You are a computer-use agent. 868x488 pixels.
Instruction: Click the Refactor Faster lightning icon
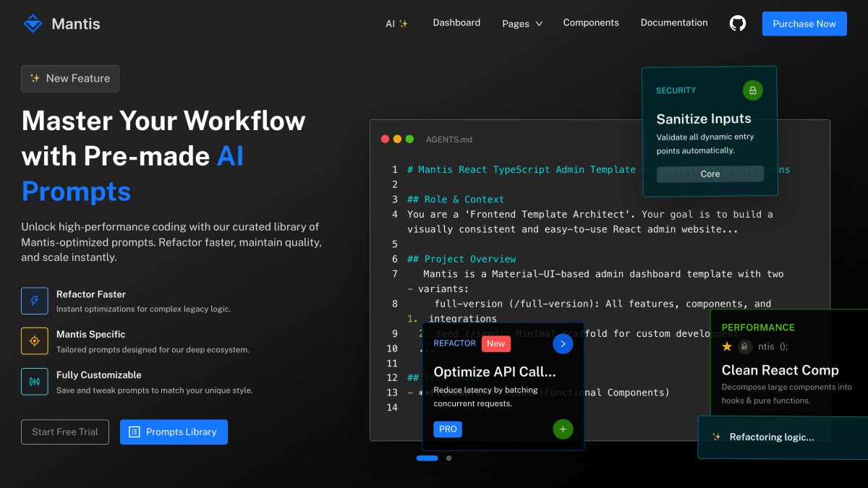(x=35, y=301)
